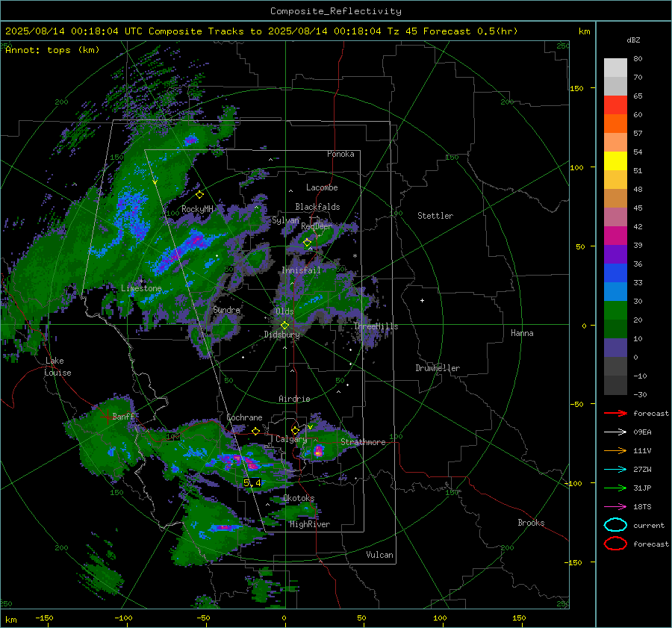Click the Hanna city label
The height and width of the screenshot is (628, 672).
[522, 333]
